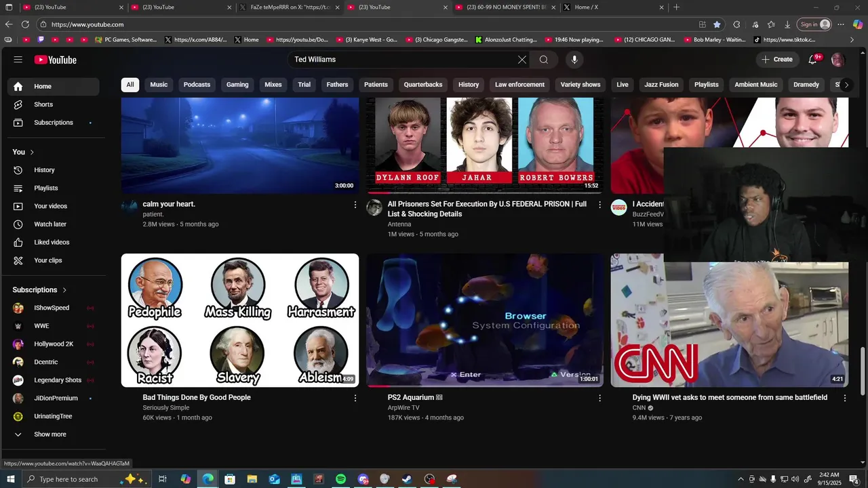Open the WWE subscription channel
This screenshot has height=488, width=868.
point(54,326)
